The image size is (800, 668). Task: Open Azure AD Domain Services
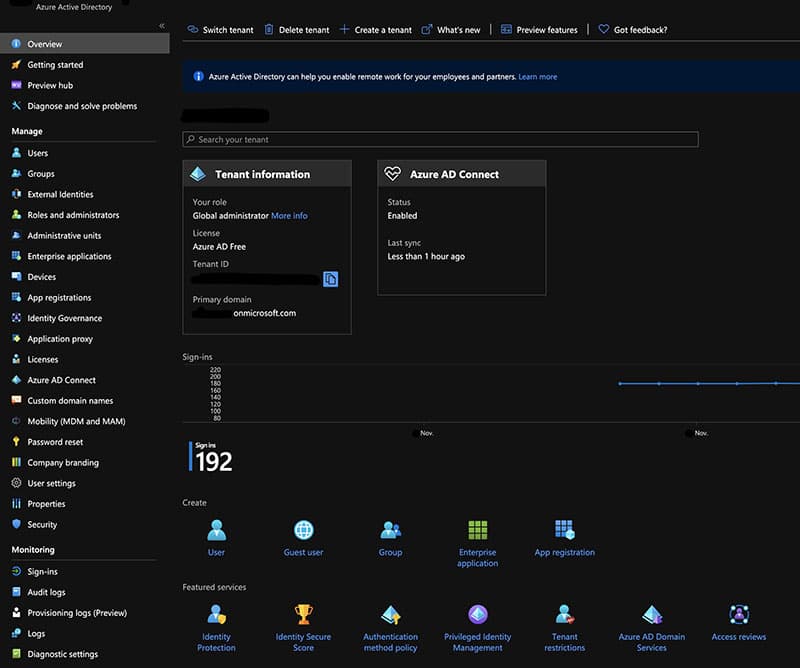tap(652, 628)
